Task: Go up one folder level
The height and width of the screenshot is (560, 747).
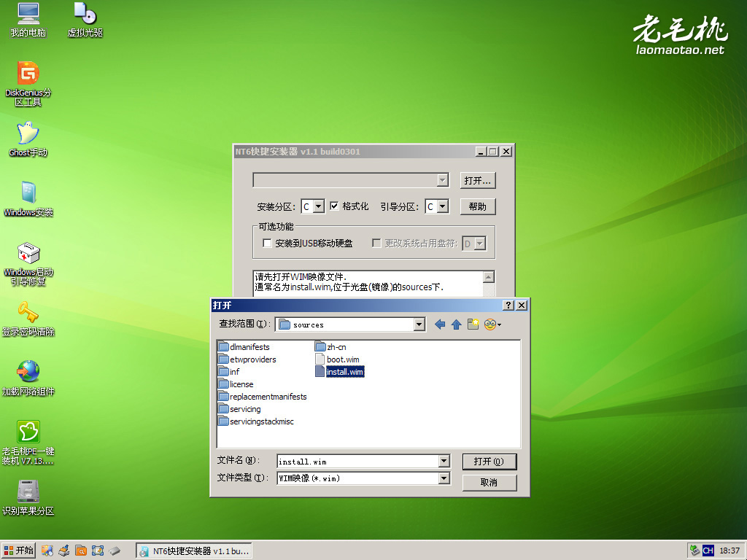Action: click(457, 324)
